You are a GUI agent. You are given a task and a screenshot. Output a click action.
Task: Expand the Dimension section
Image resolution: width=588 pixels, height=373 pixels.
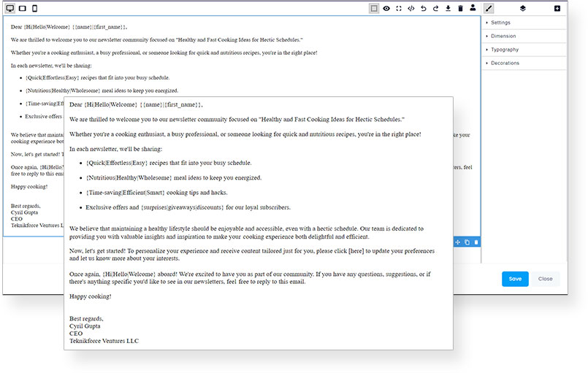524,36
